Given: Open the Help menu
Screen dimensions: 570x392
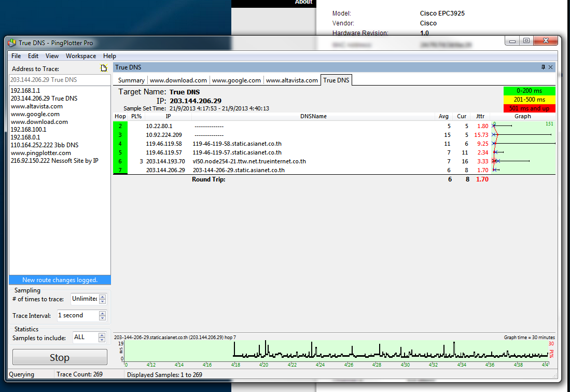Looking at the screenshot, I should [x=109, y=56].
